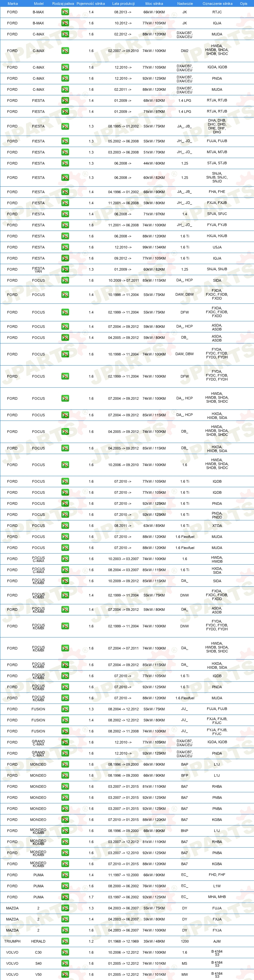Click fuel icon in Fusion 74kW / 100KM row
The height and width of the screenshot is (980, 254).
point(65,731)
